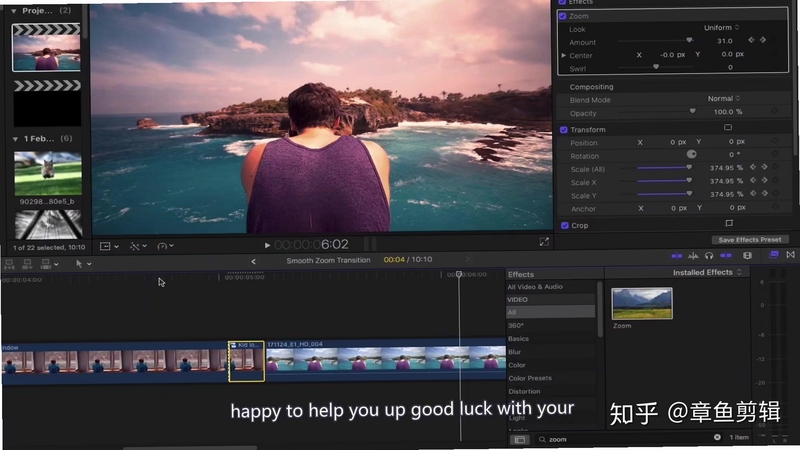This screenshot has height=450, width=800.
Task: Open the Look Uniform dropdown
Action: (x=721, y=28)
